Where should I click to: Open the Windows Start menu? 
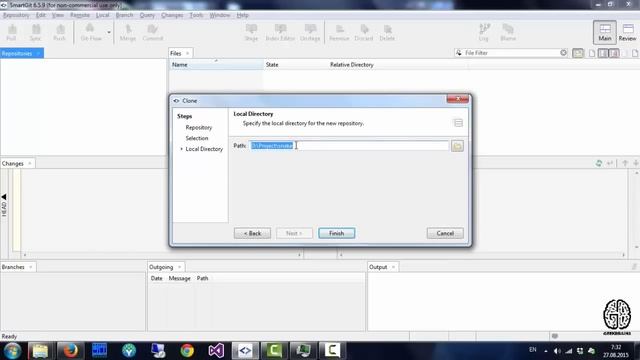point(12,351)
